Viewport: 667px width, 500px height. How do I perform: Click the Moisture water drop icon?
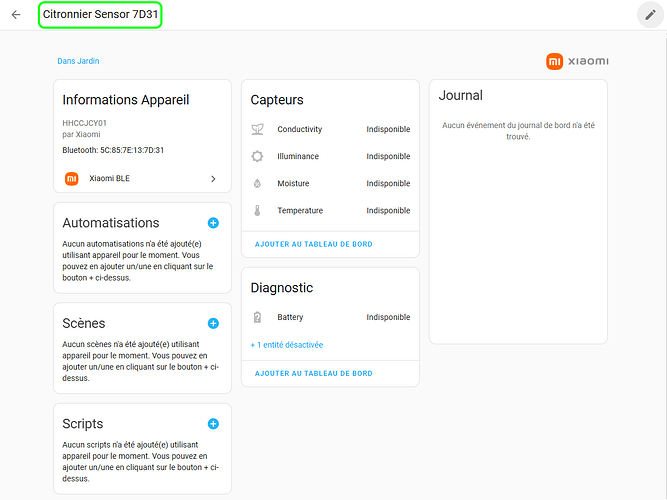coord(257,184)
